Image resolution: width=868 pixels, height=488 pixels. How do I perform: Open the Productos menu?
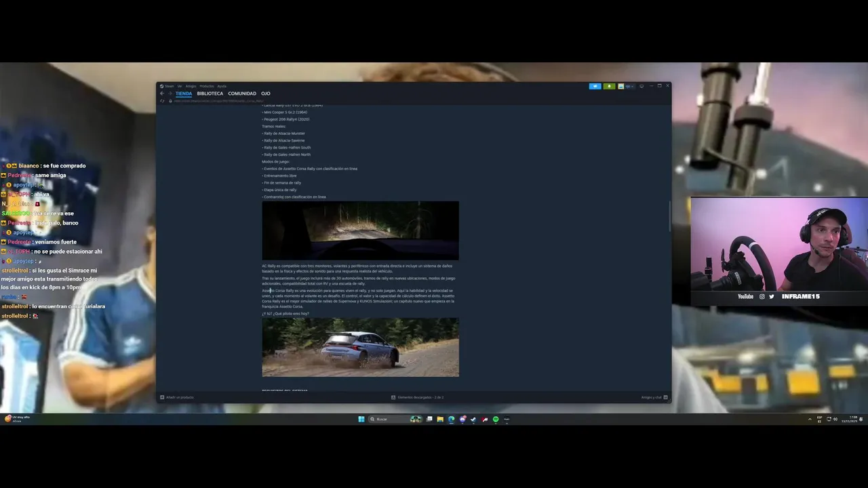tap(206, 86)
